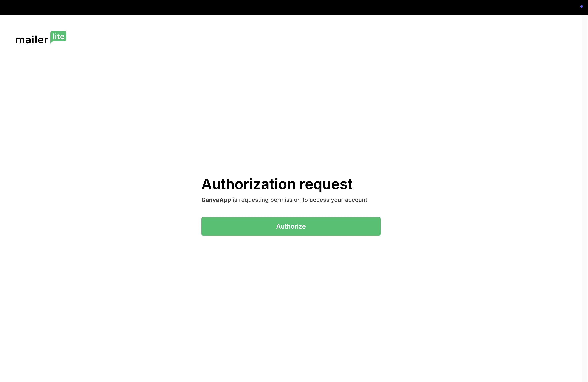Screen dimensions: 588x382
Task: Click the purple dot in the black top bar
Action: [581, 6]
